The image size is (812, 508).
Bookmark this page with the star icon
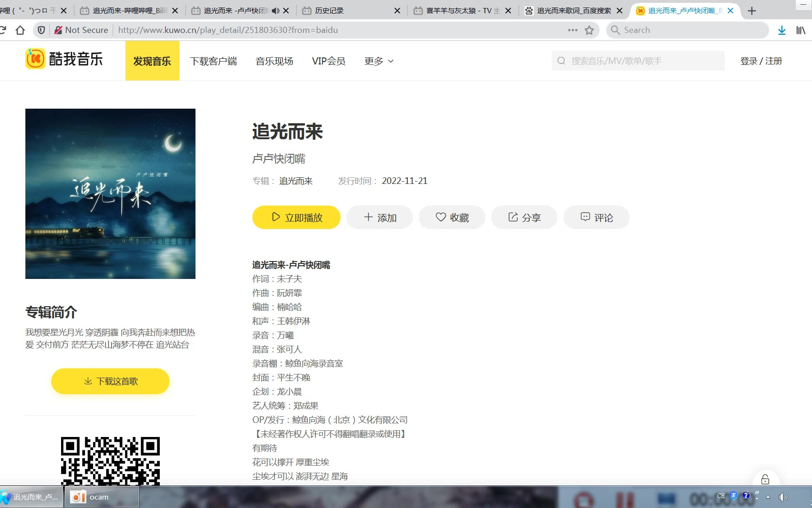(x=589, y=30)
